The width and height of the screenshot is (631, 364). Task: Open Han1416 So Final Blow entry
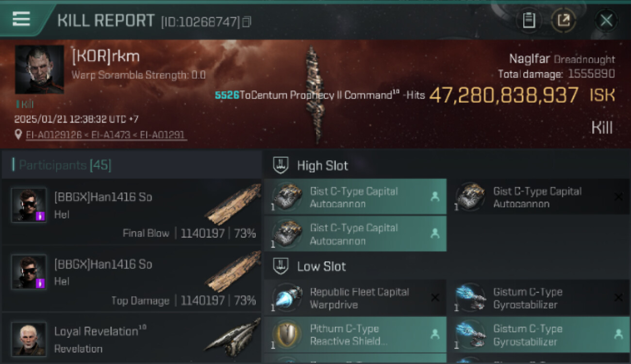pos(132,212)
